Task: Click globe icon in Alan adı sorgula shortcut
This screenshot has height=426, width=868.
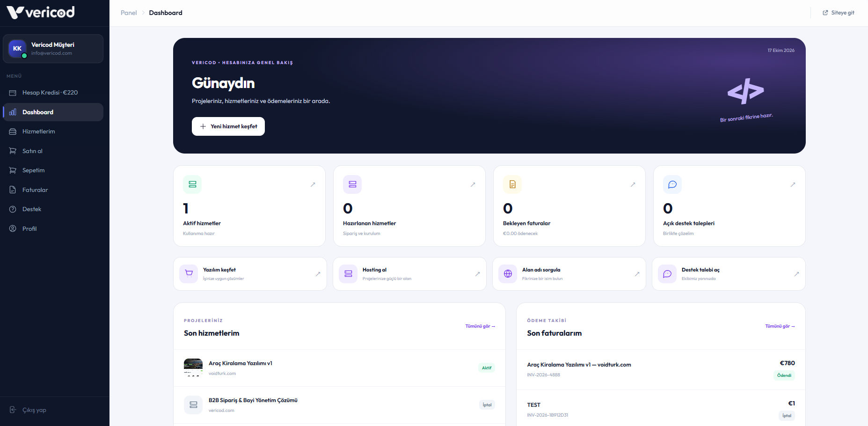Action: coord(508,274)
